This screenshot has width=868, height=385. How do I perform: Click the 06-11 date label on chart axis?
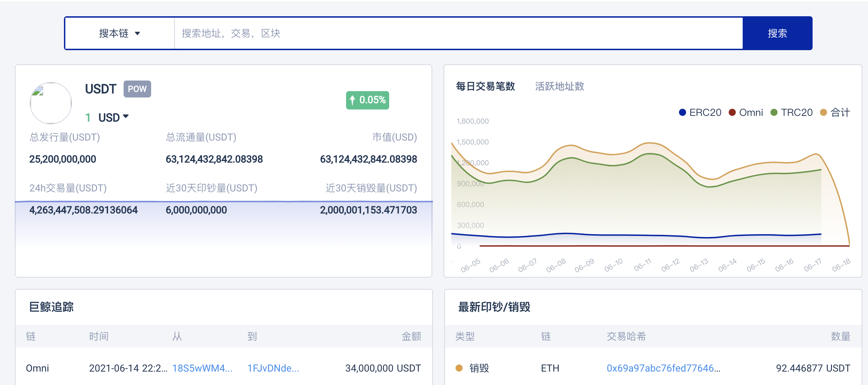[642, 265]
